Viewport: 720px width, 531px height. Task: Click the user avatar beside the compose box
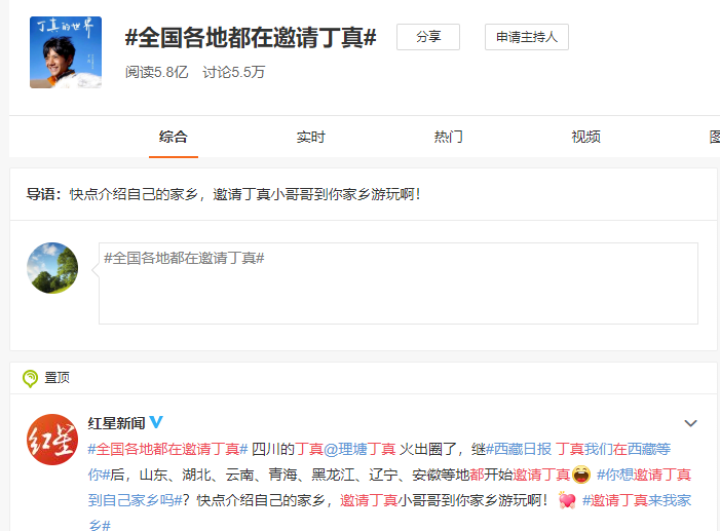pyautogui.click(x=52, y=268)
